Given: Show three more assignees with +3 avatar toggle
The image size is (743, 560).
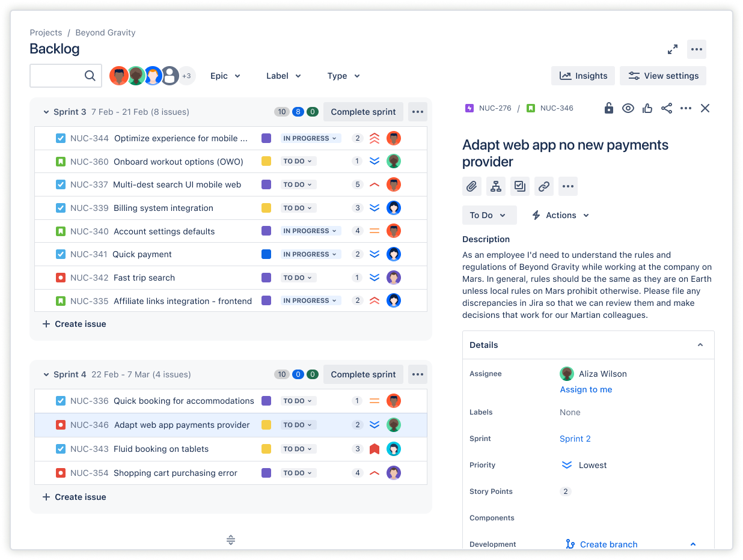Looking at the screenshot, I should pyautogui.click(x=186, y=76).
